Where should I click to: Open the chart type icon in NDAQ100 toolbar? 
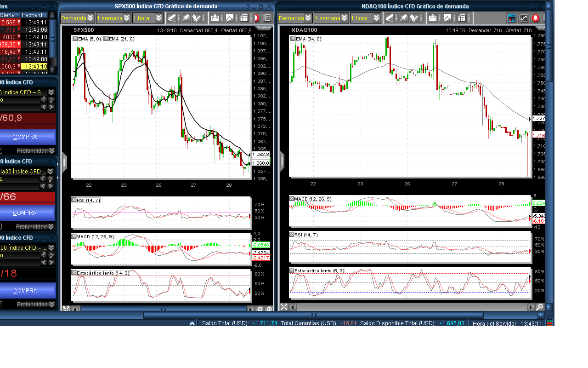click(x=447, y=18)
